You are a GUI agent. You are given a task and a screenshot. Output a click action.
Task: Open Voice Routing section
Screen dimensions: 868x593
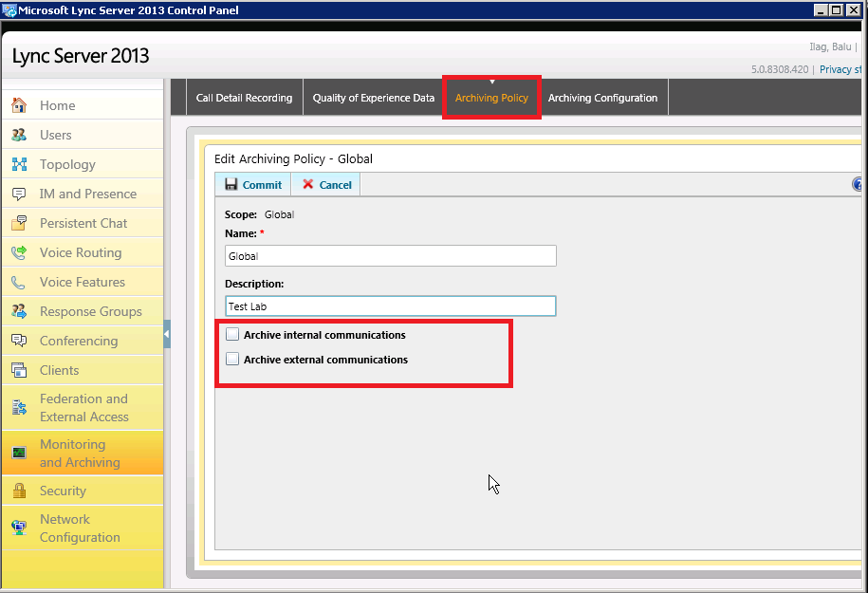point(83,252)
